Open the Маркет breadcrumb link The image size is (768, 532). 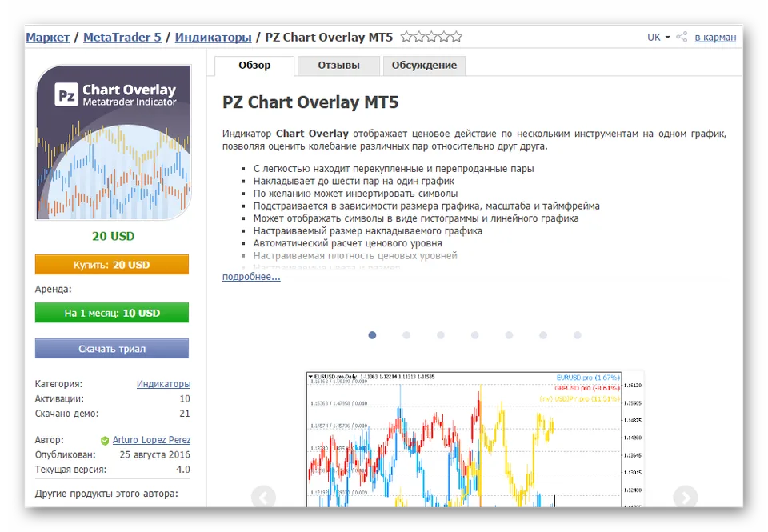click(47, 38)
